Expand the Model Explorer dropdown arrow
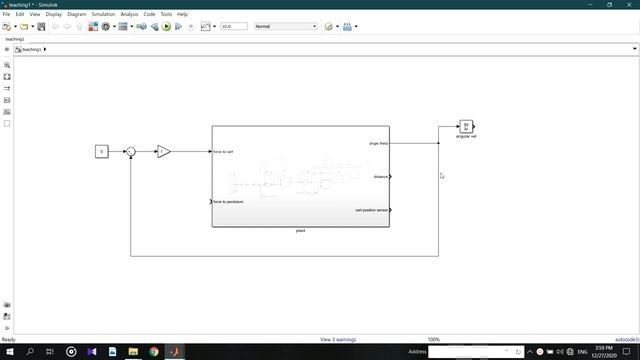This screenshot has height=360, width=640. pos(131,27)
